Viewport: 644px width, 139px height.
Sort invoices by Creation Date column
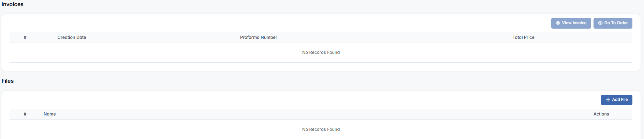click(72, 37)
